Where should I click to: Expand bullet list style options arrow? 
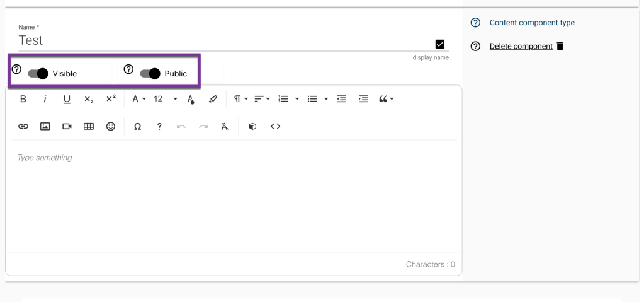coord(326,99)
